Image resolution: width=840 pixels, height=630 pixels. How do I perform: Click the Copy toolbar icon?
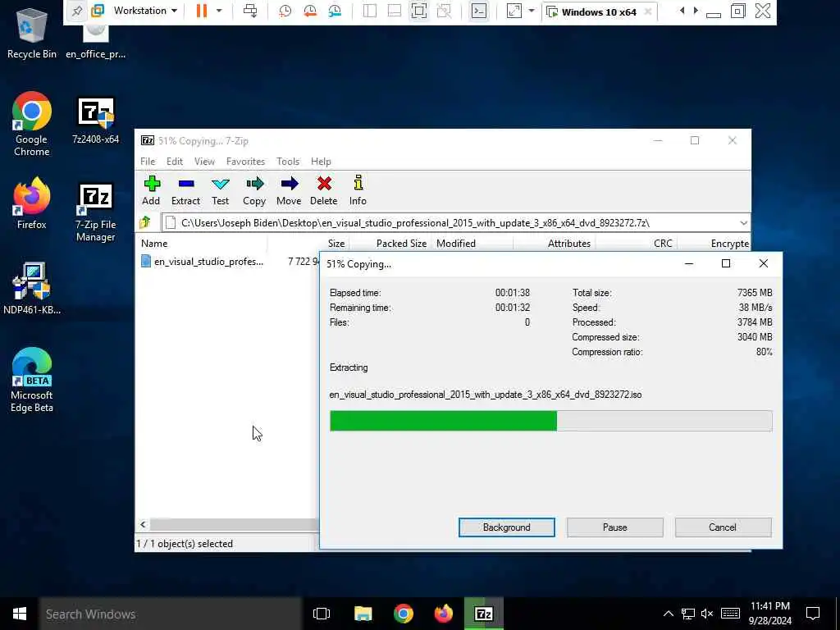[254, 185]
